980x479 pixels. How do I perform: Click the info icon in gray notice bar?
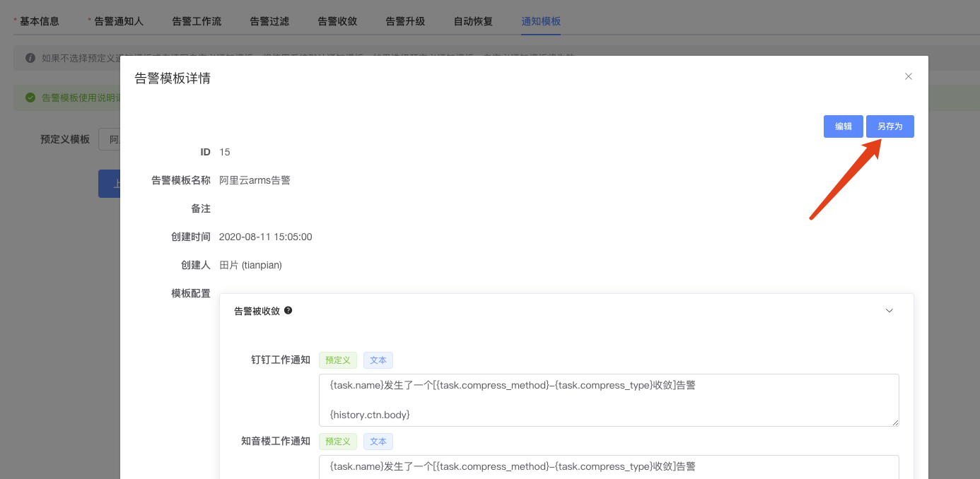(x=30, y=58)
